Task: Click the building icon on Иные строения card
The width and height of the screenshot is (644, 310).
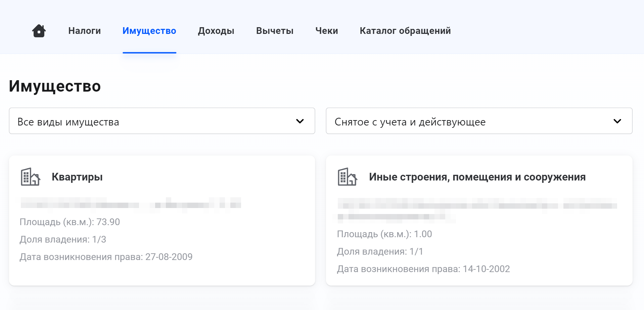Action: [x=348, y=177]
